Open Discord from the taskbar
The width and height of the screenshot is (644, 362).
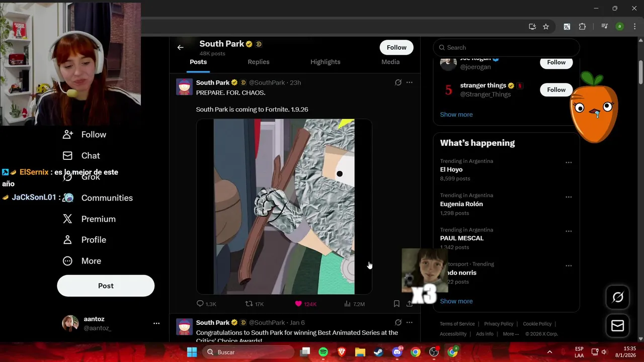(x=397, y=352)
